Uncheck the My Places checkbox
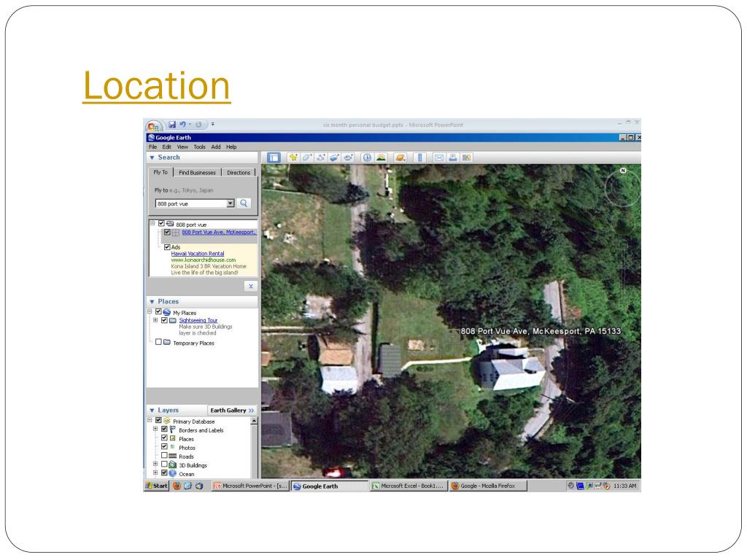This screenshot has height=560, width=747. [158, 312]
